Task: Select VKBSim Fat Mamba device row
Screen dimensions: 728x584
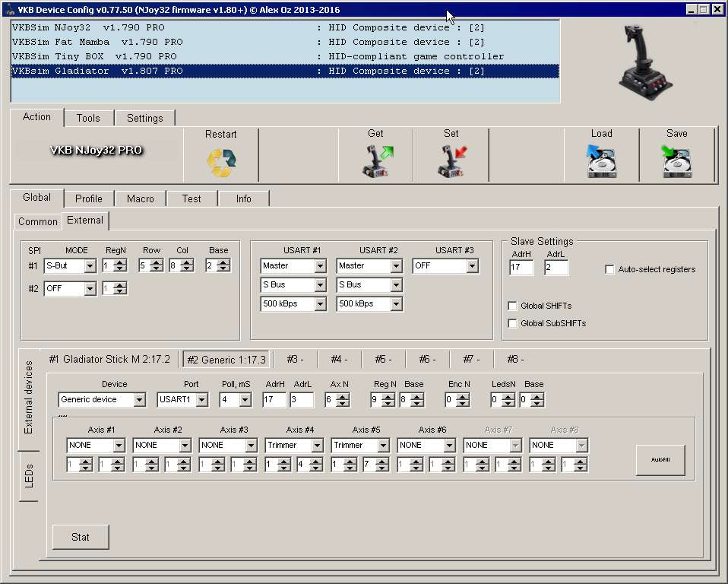Action: point(285,42)
